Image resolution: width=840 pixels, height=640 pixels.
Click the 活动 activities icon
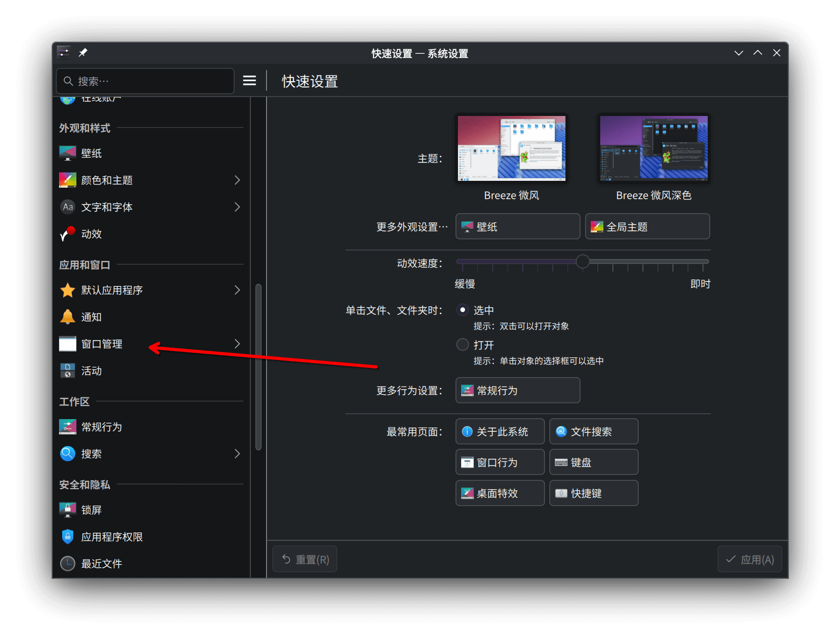pos(67,371)
